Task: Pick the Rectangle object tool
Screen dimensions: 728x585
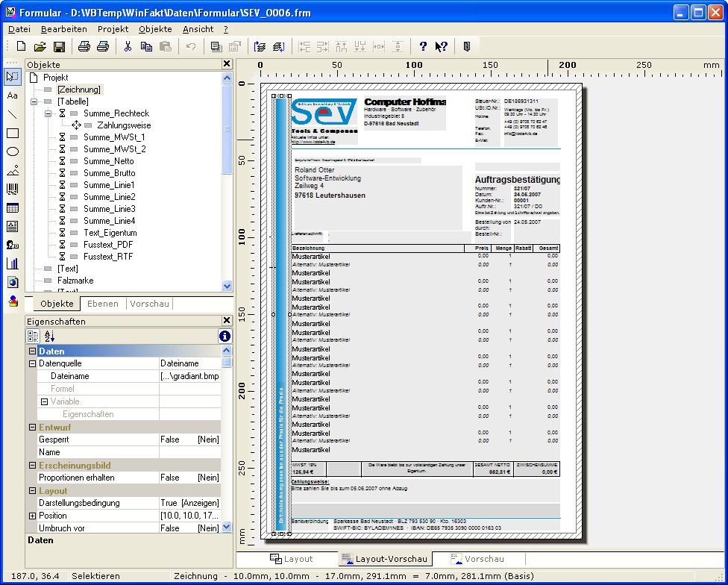Action: tap(12, 133)
